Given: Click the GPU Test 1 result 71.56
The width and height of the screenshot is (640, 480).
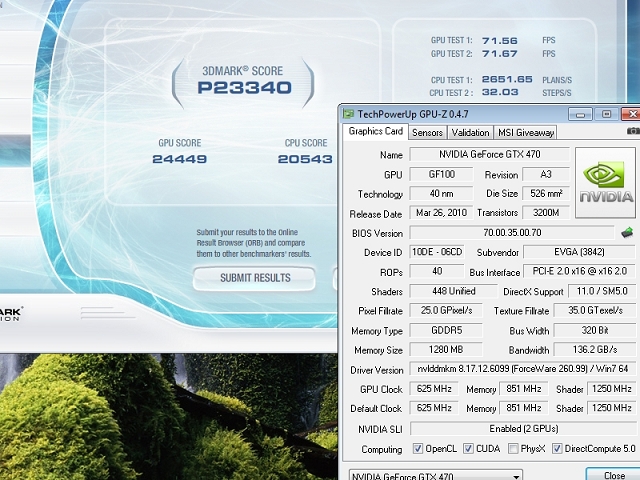Looking at the screenshot, I should tap(500, 41).
